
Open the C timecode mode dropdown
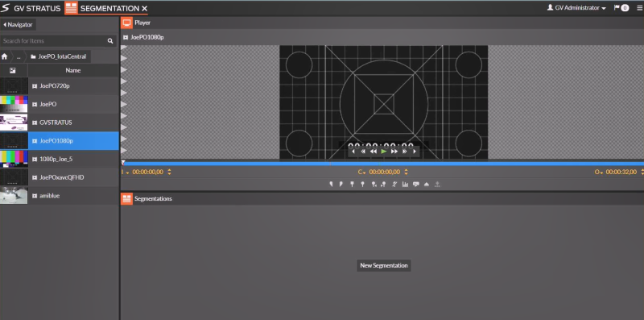pyautogui.click(x=361, y=172)
